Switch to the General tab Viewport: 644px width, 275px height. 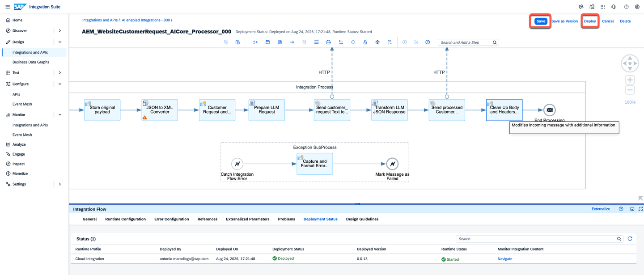click(x=89, y=219)
